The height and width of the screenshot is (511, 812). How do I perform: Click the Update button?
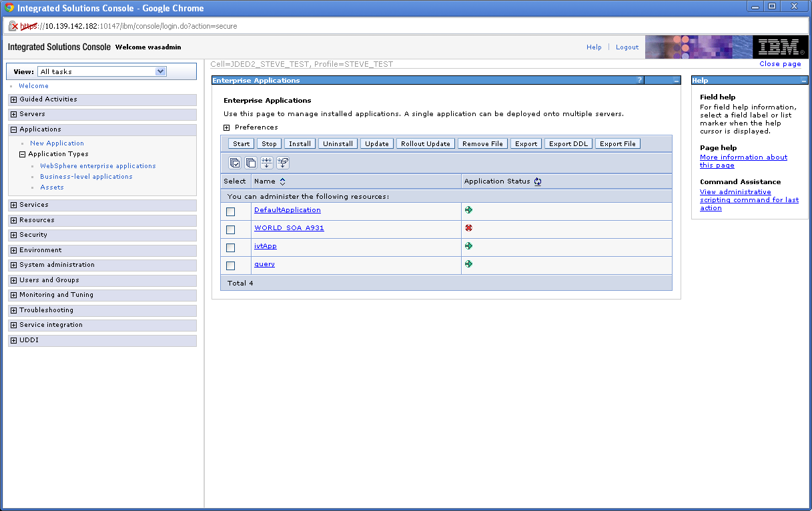[x=377, y=143]
